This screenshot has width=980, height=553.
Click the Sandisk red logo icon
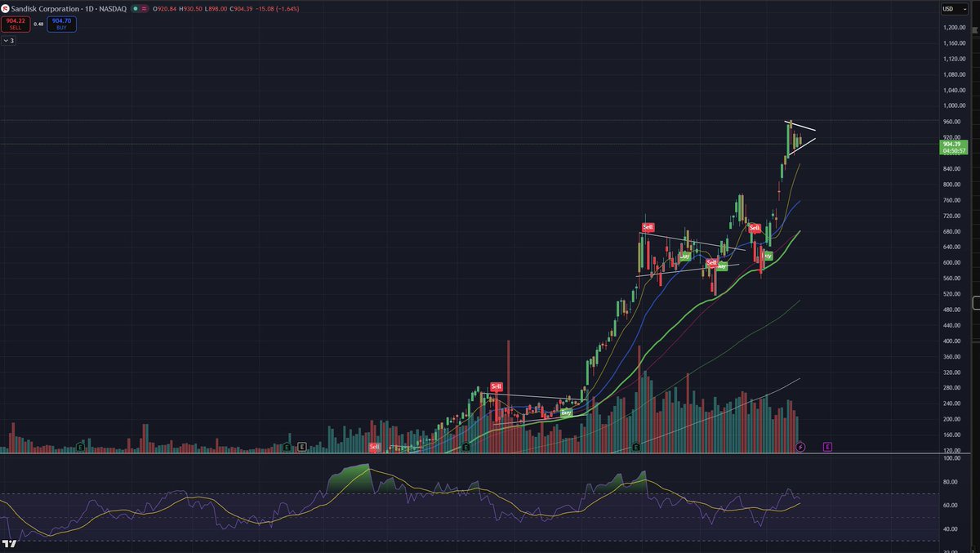[x=6, y=8]
